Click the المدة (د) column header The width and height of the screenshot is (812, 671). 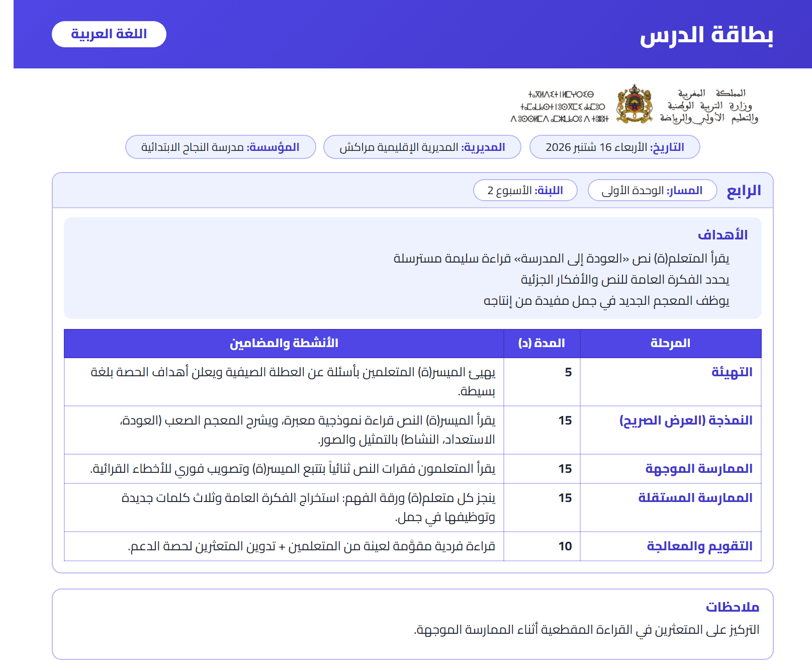[542, 343]
